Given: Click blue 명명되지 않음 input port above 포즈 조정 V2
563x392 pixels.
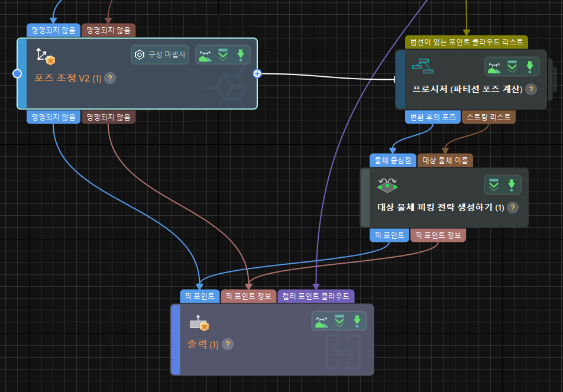Looking at the screenshot, I should tap(53, 30).
